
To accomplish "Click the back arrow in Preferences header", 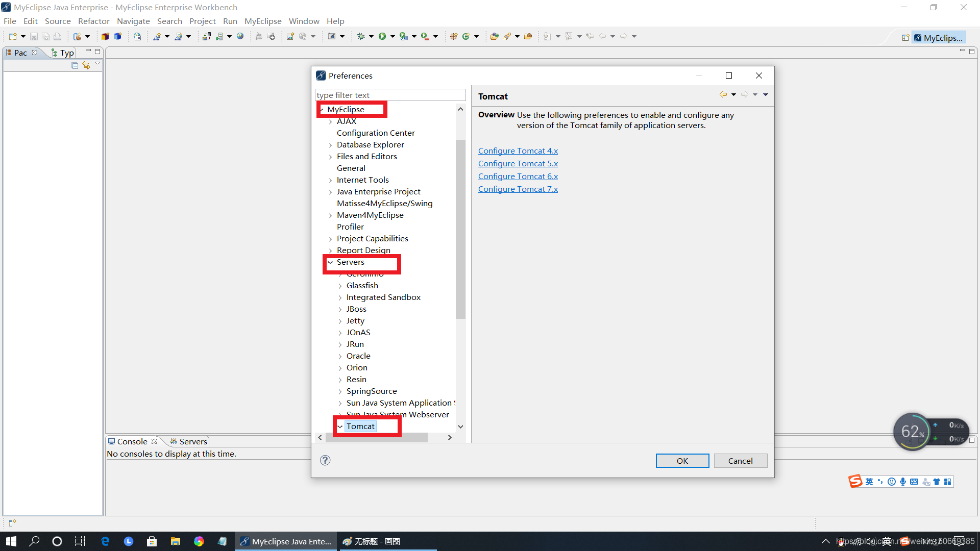I will point(723,94).
